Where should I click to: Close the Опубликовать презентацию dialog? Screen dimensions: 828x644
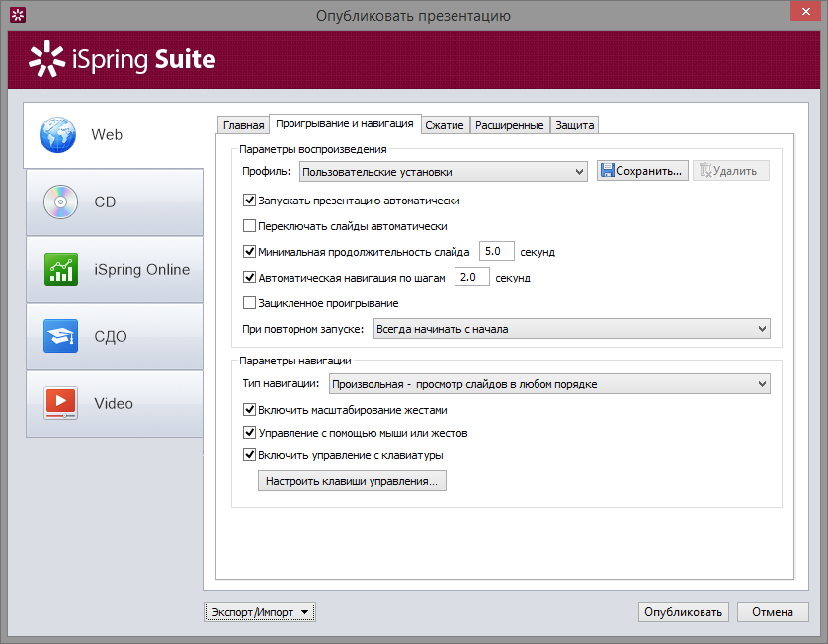pyautogui.click(x=805, y=11)
